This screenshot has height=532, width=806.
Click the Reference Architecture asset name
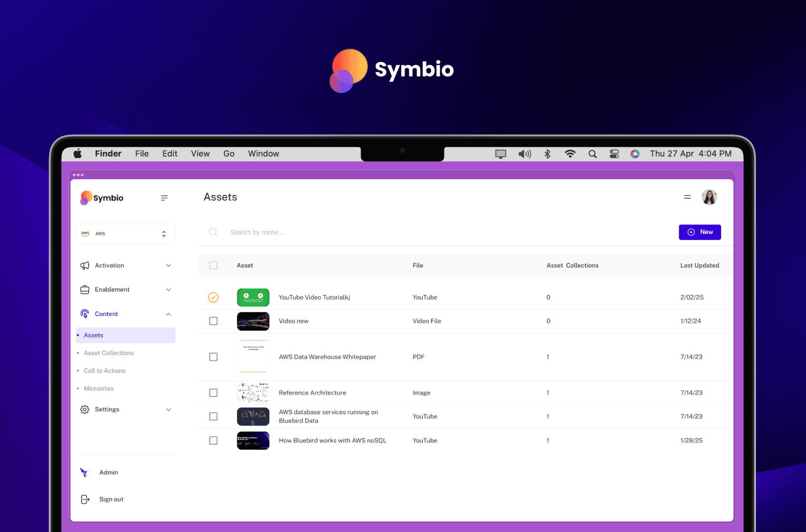pyautogui.click(x=312, y=393)
